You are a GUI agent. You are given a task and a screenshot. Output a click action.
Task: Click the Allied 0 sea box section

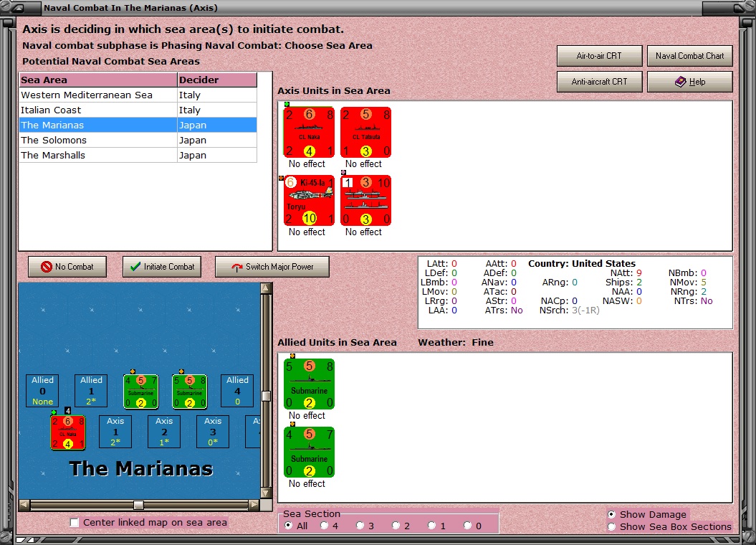[42, 391]
